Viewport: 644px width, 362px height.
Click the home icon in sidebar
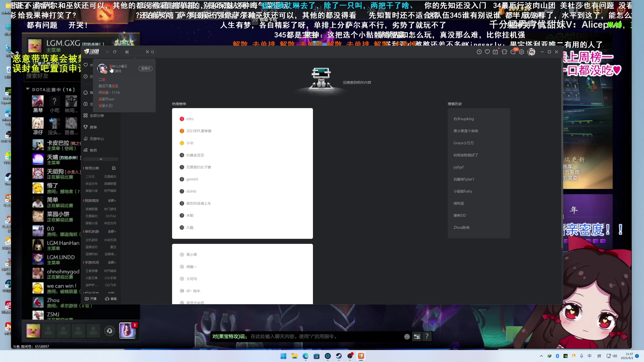pyautogui.click(x=86, y=92)
